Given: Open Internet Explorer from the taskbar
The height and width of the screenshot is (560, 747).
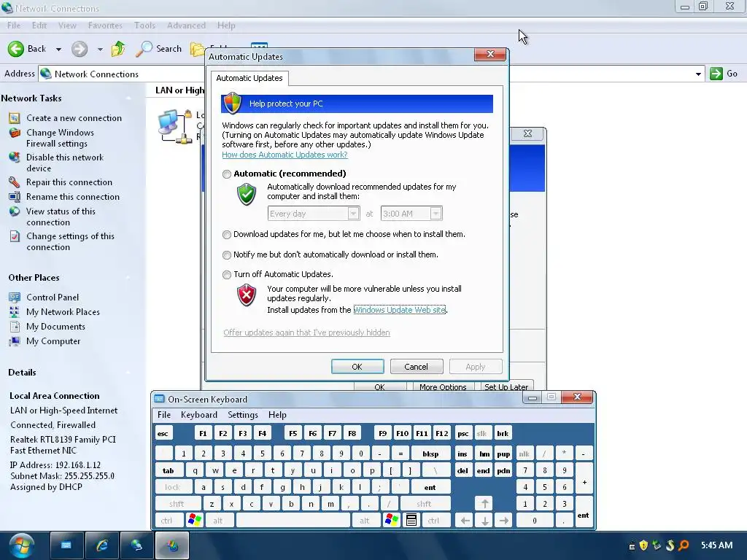Looking at the screenshot, I should tap(101, 545).
